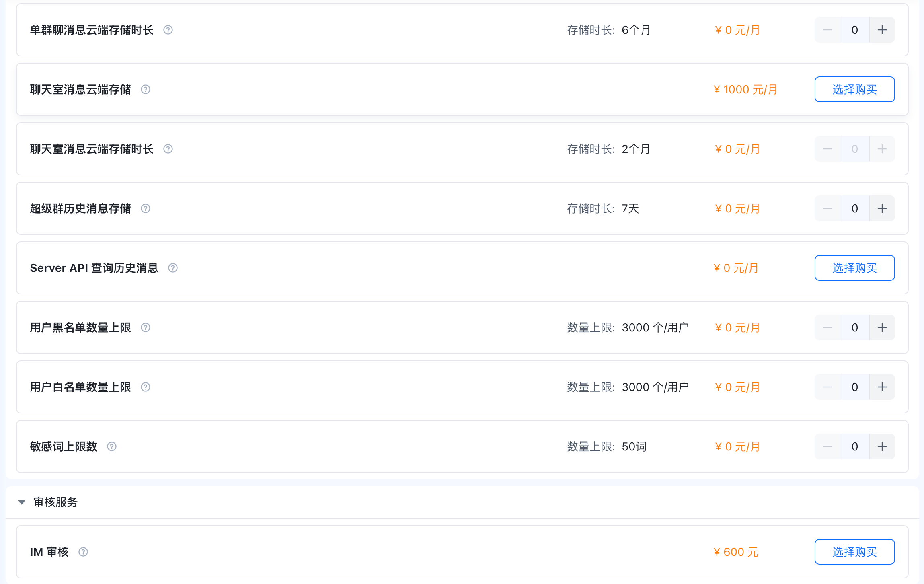Click help icon beside IM 审核
Image resolution: width=924 pixels, height=584 pixels.
pyautogui.click(x=83, y=552)
